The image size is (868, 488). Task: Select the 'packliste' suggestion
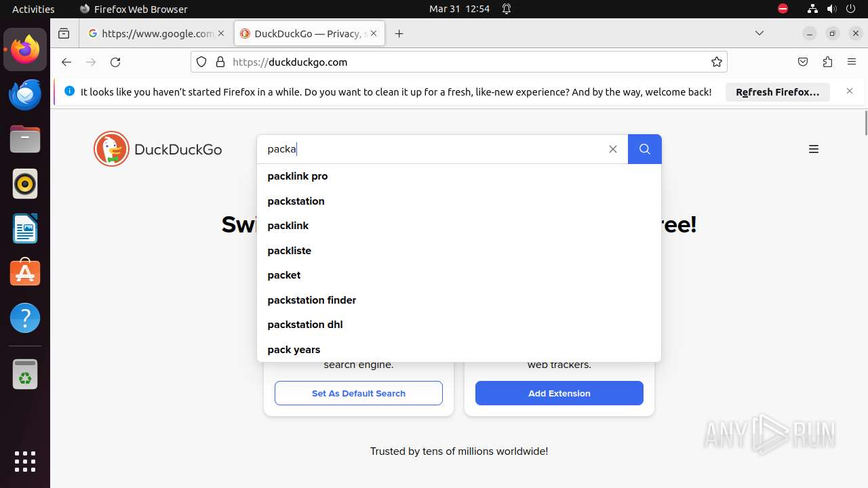click(459, 251)
